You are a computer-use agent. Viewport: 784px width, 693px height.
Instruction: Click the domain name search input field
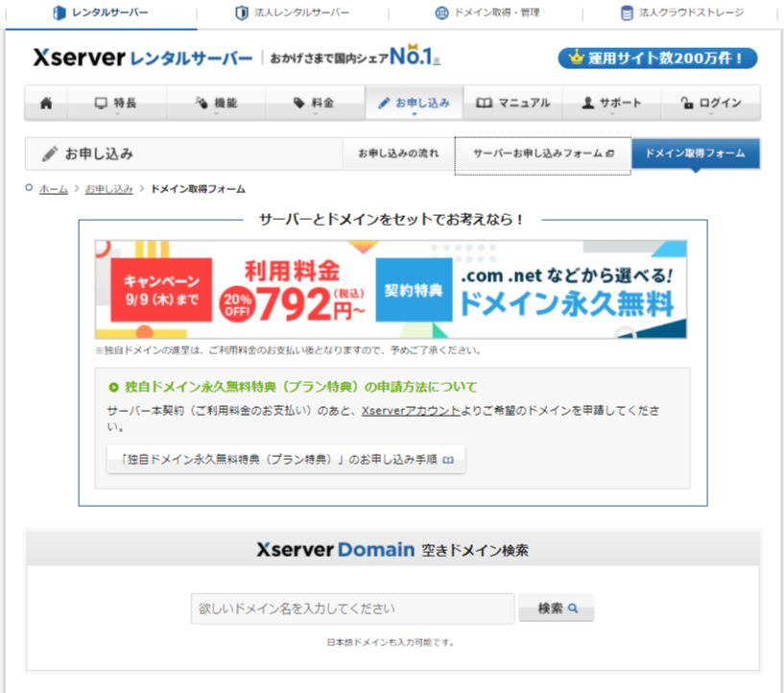[x=352, y=609]
